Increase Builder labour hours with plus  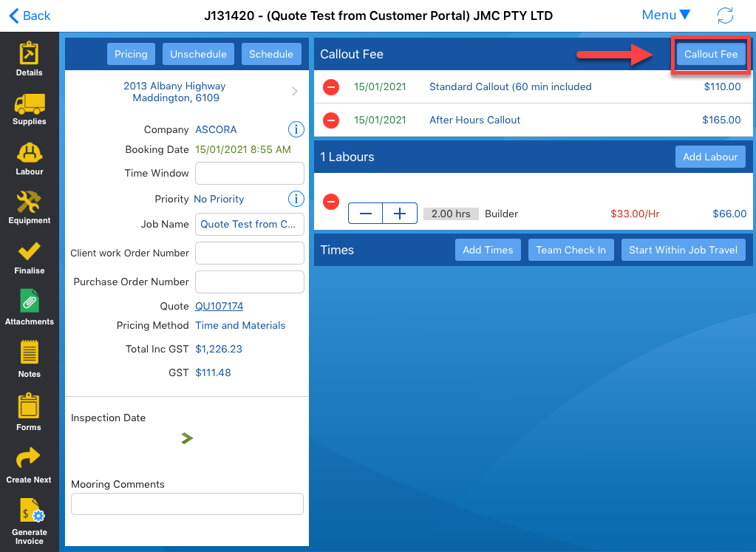click(400, 214)
